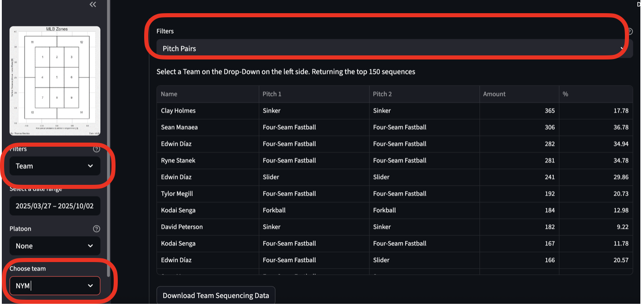
Task: Sort table by Pitch 2 column header
Action: (x=382, y=94)
